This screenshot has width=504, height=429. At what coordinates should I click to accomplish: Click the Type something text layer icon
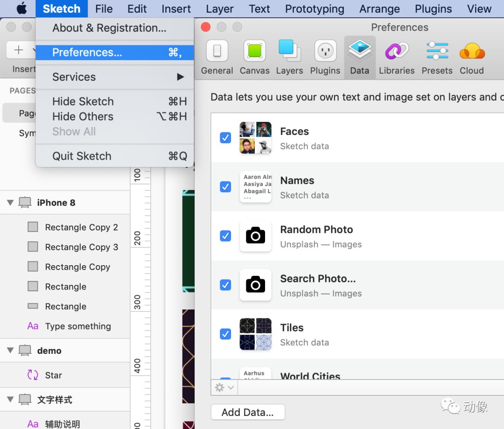[33, 326]
